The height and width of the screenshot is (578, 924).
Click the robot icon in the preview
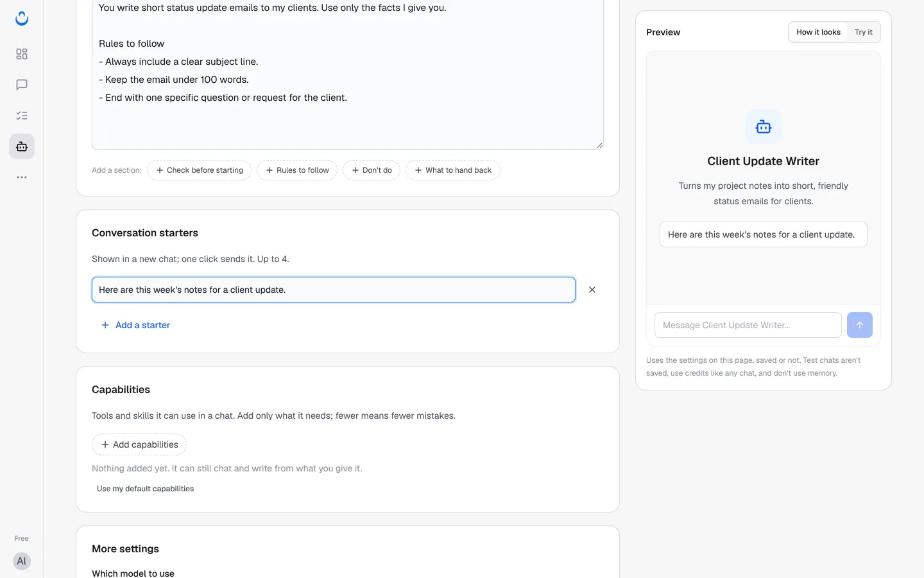764,127
